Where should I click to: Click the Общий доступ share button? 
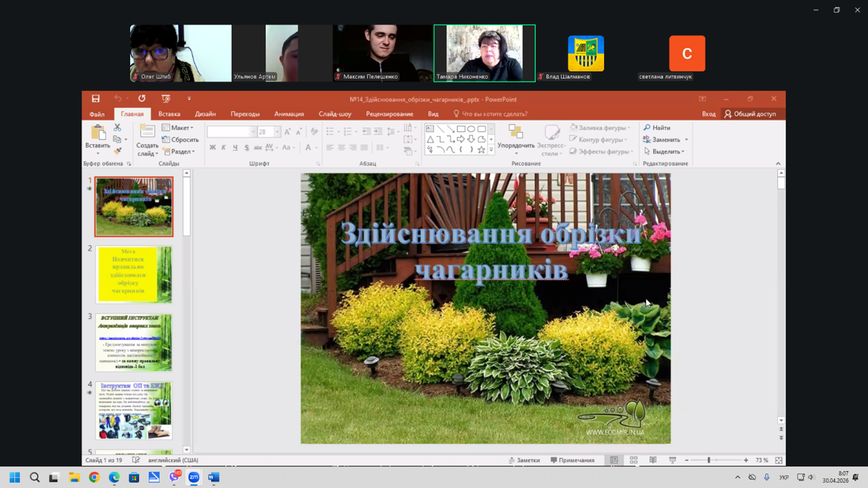pyautogui.click(x=750, y=114)
